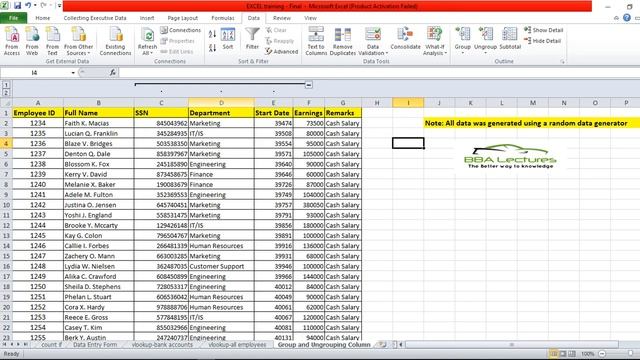Viewport: 640px width, 360px height.
Task: Click the Save icon in quick access
Action: coord(18,6)
